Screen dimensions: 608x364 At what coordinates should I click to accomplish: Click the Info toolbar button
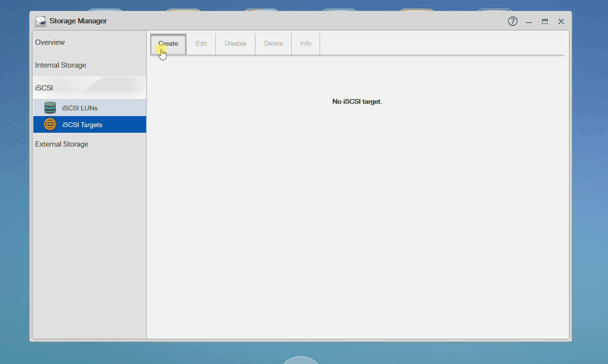pos(305,44)
